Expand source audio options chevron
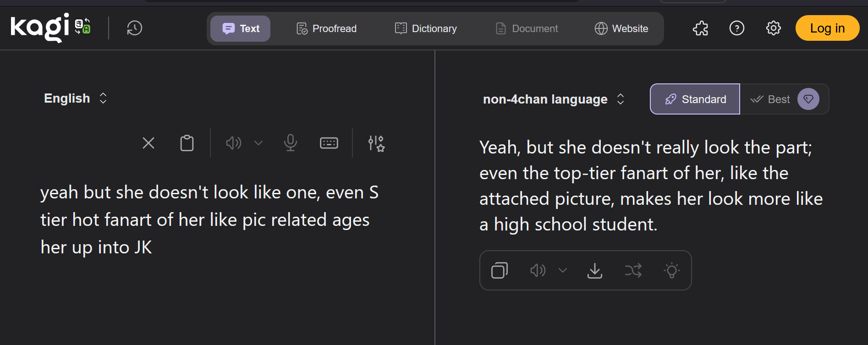The height and width of the screenshot is (345, 868). coord(258,143)
